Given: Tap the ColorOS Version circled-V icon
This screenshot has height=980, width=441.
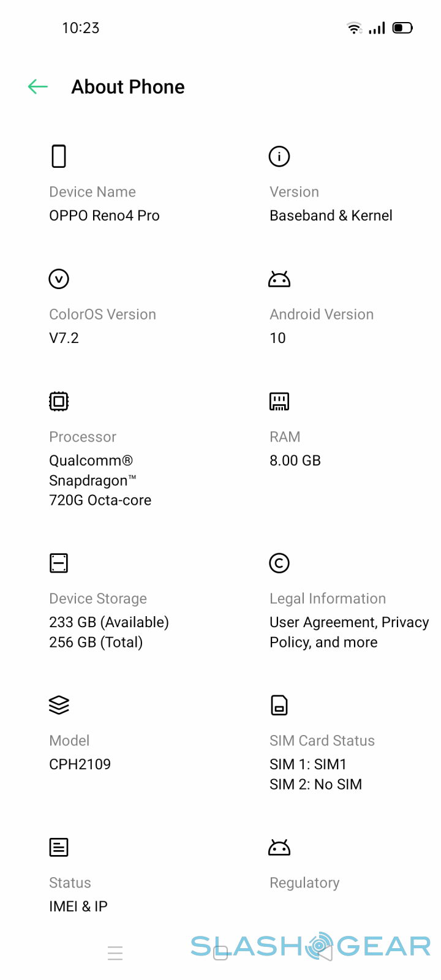Looking at the screenshot, I should [x=59, y=279].
